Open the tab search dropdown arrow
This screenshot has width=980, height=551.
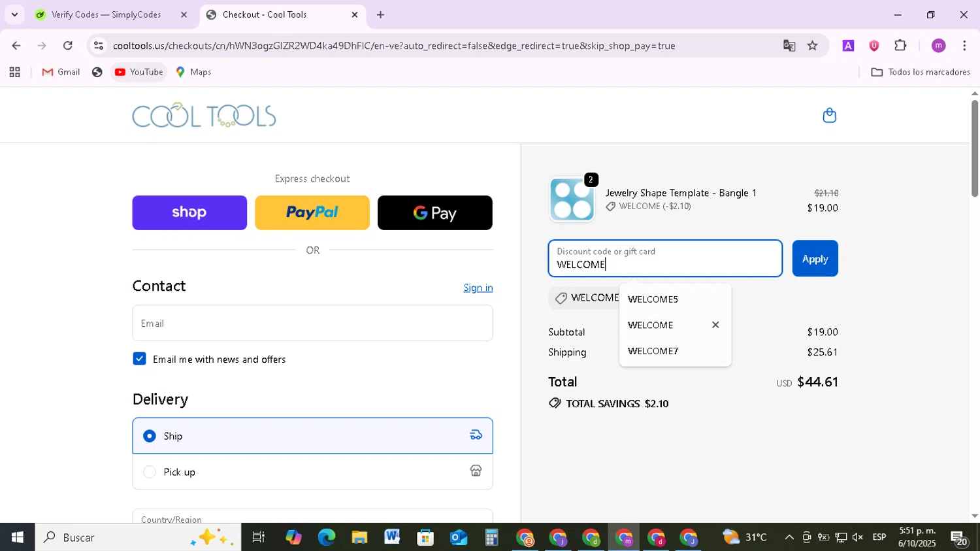[14, 14]
